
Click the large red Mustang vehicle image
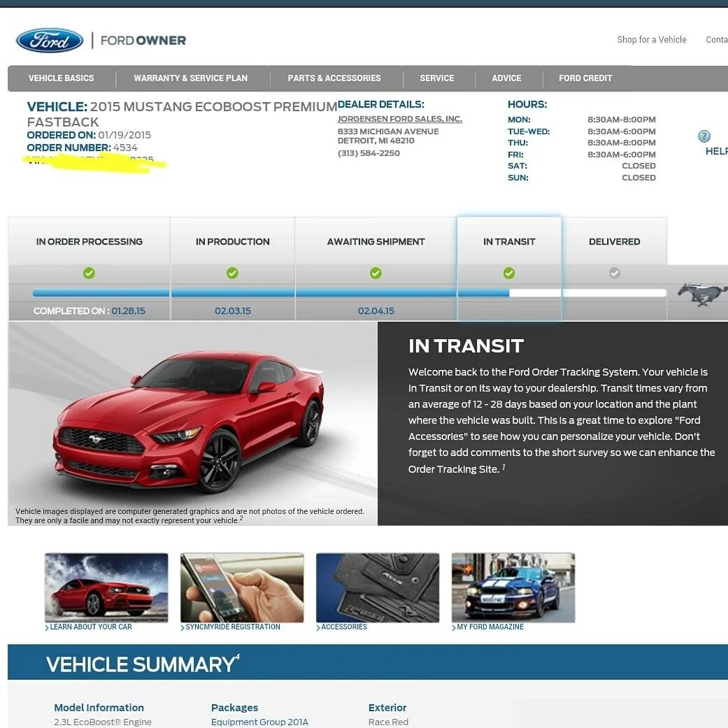(190, 420)
